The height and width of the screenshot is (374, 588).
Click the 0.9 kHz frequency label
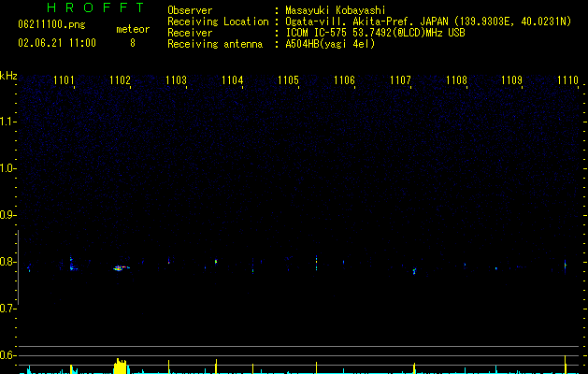[7, 215]
